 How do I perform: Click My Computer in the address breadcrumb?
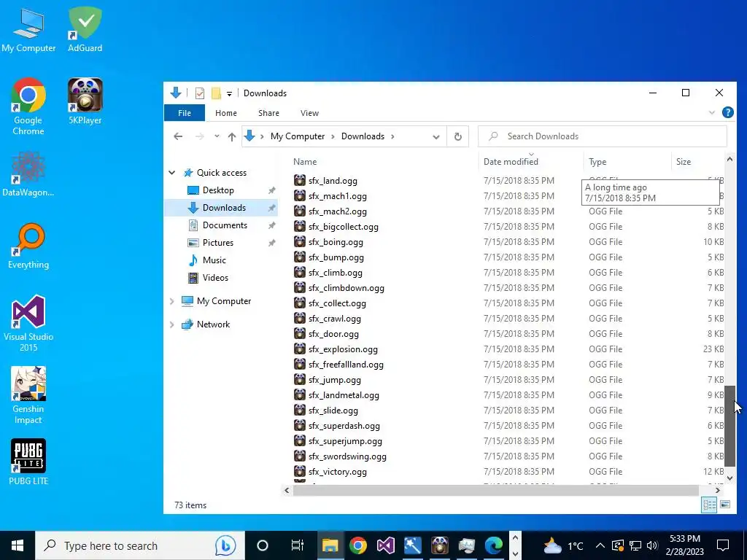click(298, 136)
